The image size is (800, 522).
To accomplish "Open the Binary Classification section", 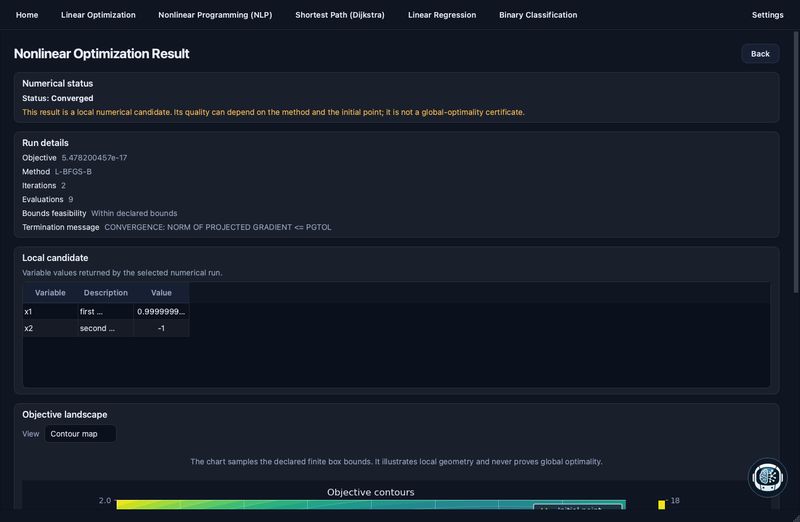I will (x=538, y=15).
